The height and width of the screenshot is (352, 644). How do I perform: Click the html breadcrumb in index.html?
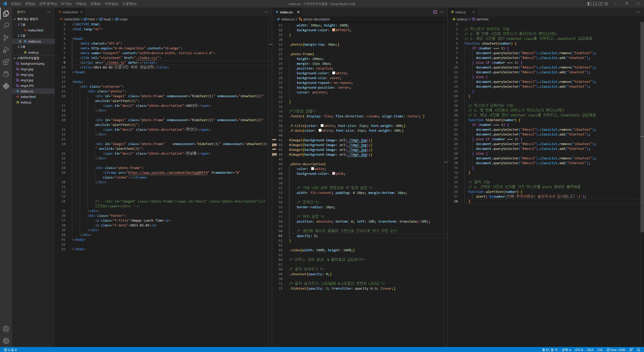click(x=89, y=19)
